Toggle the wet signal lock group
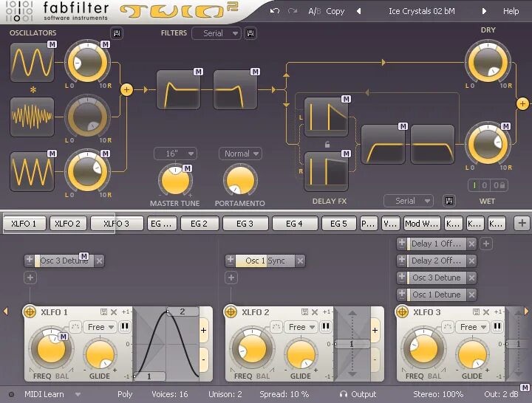Image resolution: width=532 pixels, height=403 pixels. (x=488, y=185)
